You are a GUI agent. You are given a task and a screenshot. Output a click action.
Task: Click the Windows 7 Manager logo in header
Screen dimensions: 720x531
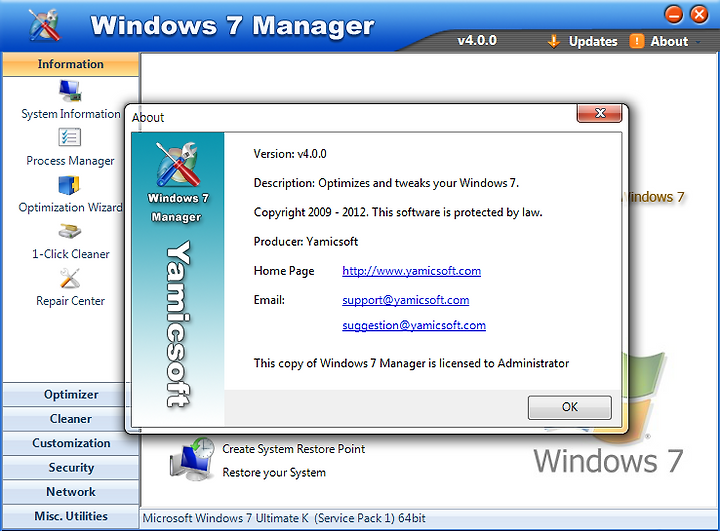click(x=44, y=25)
